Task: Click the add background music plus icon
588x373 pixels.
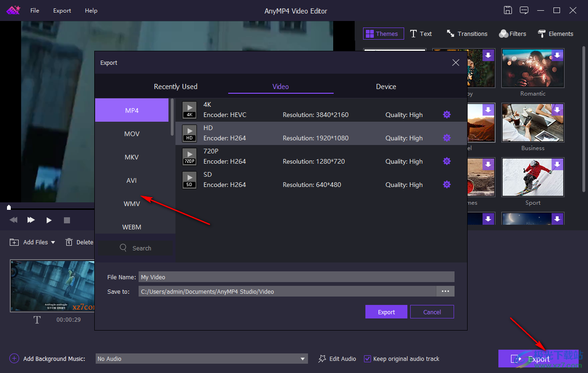Action: pyautogui.click(x=14, y=359)
